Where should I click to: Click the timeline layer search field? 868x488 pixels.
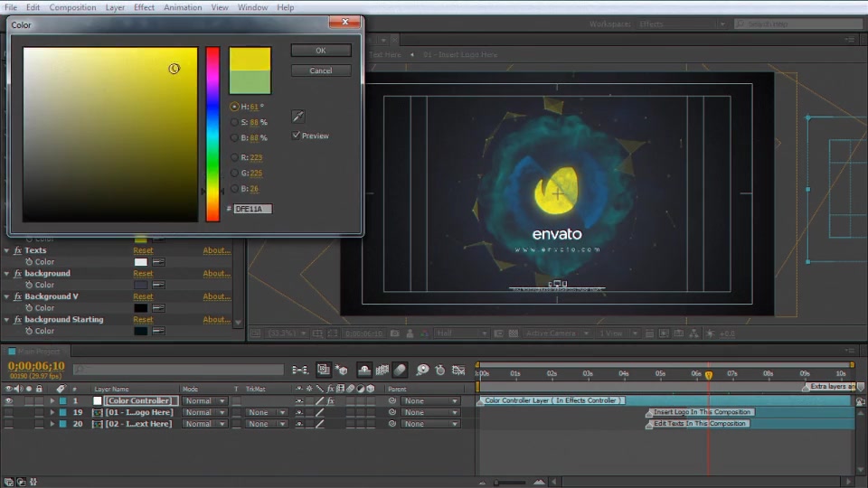[179, 369]
